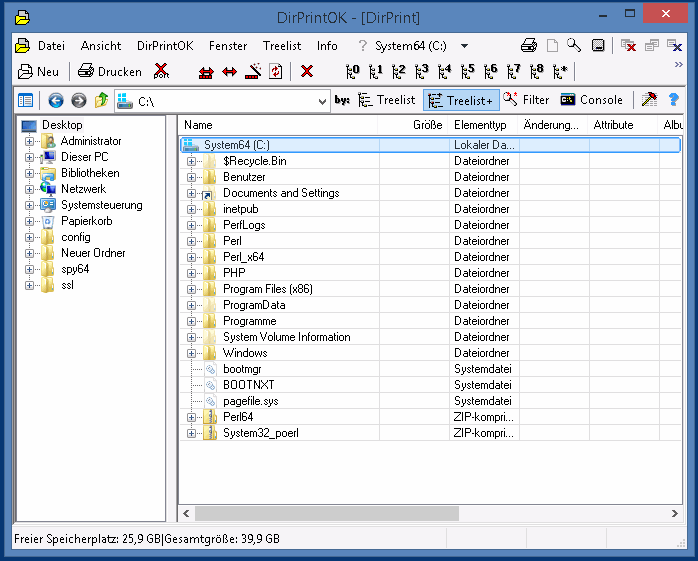
Task: Click the magnifier search icon in the menu bar
Action: [574, 45]
